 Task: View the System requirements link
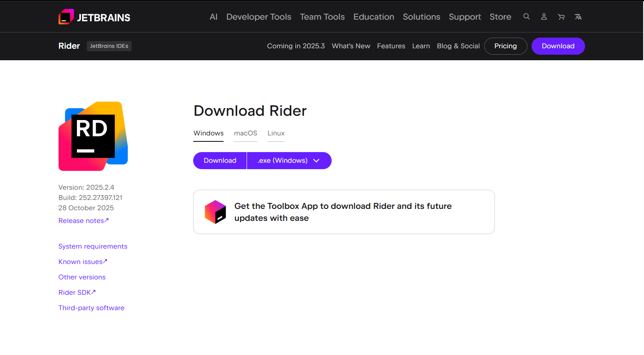[93, 246]
